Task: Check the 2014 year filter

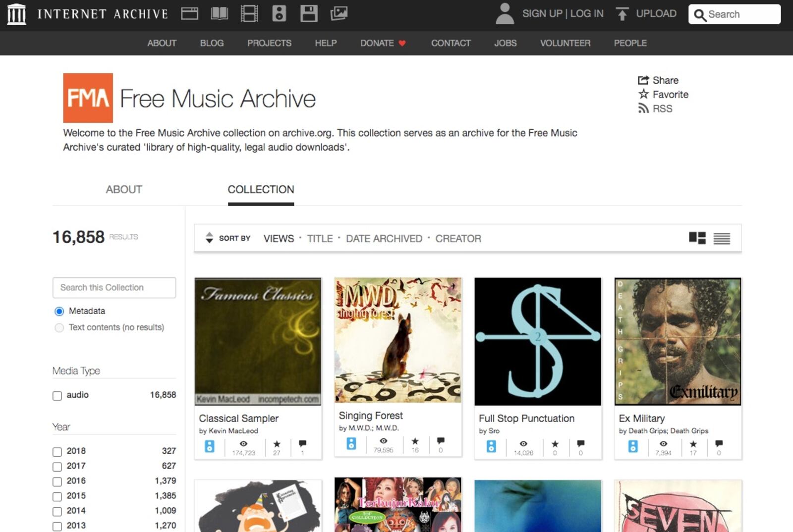Action: point(57,511)
